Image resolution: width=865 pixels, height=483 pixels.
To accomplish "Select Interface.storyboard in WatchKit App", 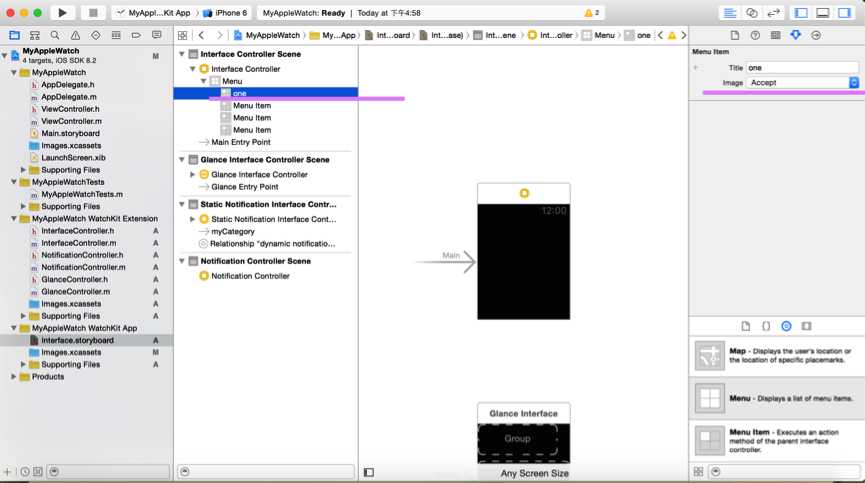I will (77, 340).
